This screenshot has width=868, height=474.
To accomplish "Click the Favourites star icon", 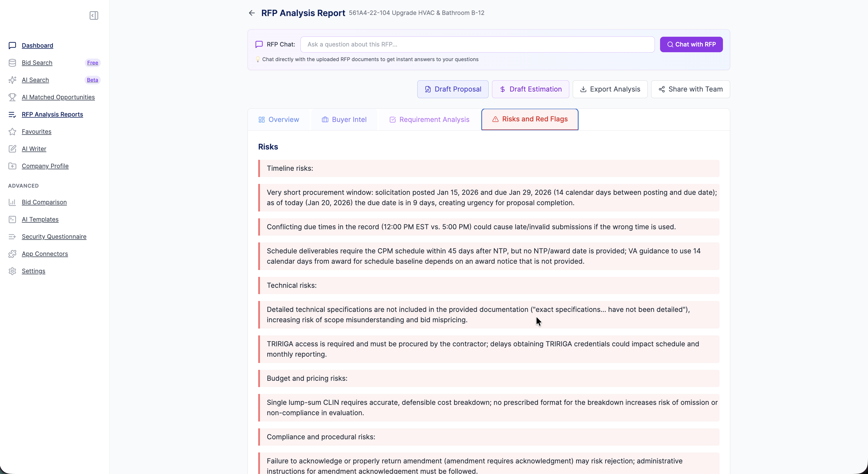I will point(12,132).
